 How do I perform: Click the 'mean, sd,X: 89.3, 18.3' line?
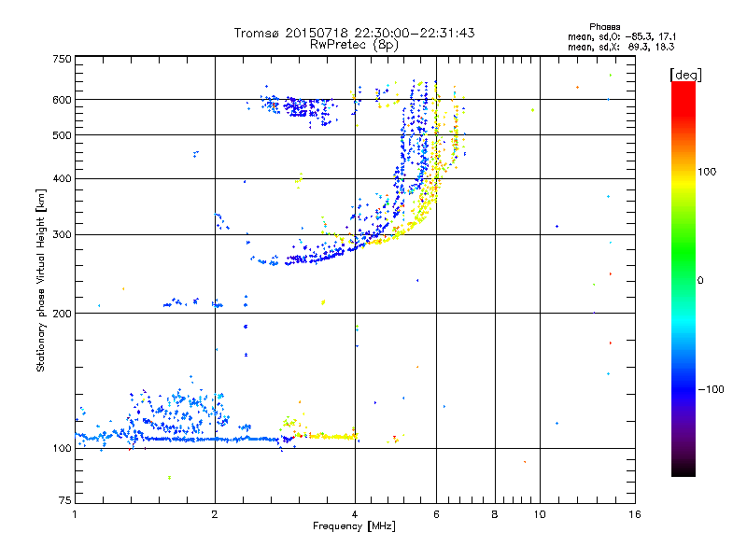(621, 47)
